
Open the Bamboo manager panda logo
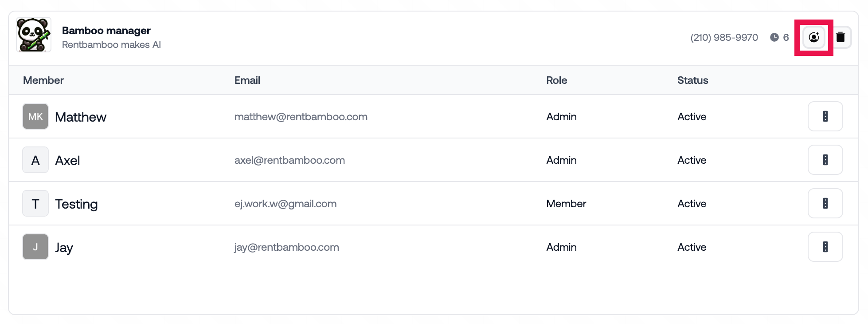(34, 35)
